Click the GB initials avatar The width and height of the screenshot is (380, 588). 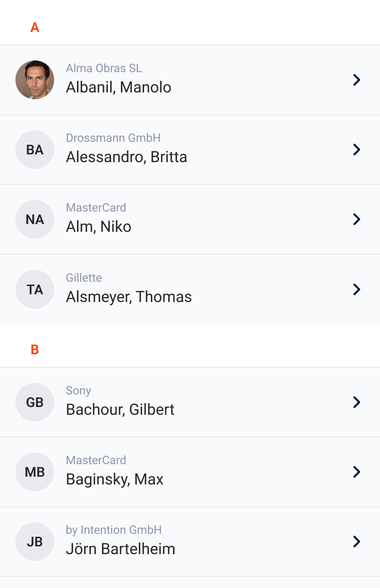coord(35,402)
